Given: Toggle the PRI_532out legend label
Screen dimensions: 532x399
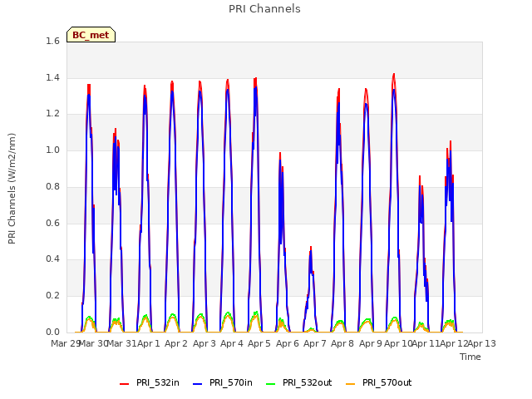Looking at the screenshot, I should [x=308, y=383].
